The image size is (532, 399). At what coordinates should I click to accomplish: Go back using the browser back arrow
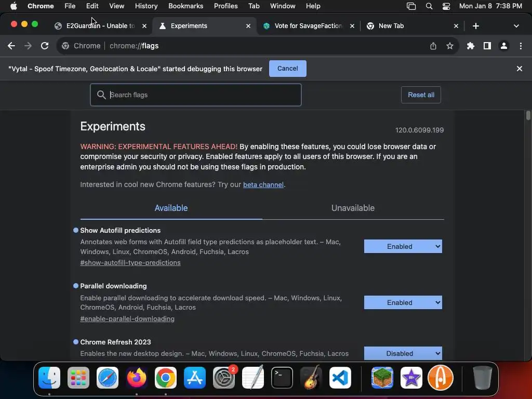(x=11, y=46)
